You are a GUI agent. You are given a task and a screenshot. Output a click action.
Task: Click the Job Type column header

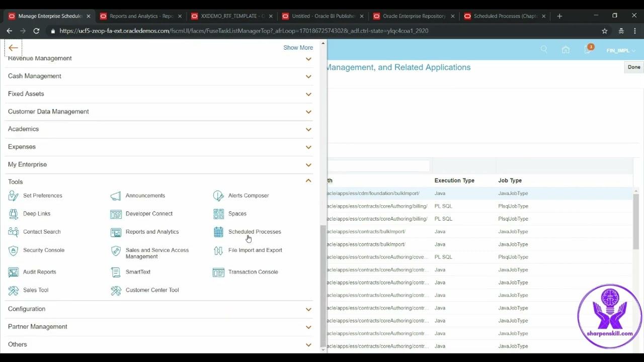510,180
